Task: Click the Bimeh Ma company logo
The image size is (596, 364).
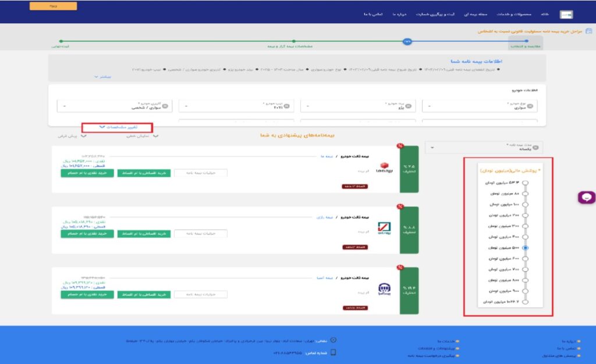Action: [385, 167]
